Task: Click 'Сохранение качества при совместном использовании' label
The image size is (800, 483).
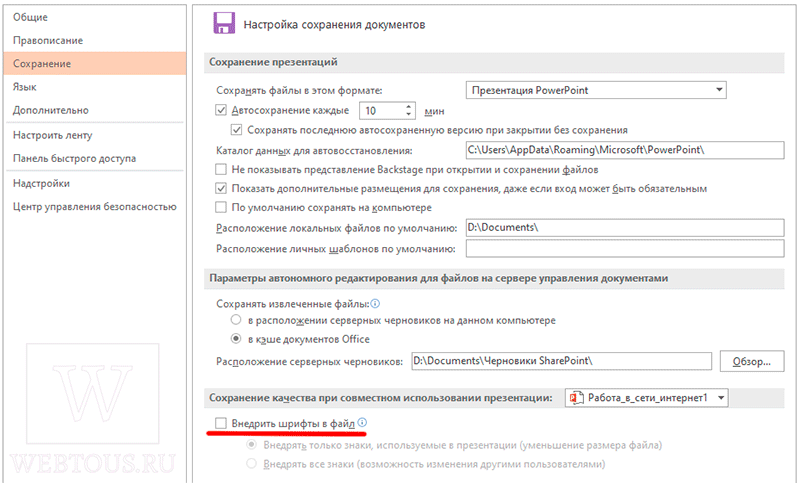Action: (x=381, y=398)
